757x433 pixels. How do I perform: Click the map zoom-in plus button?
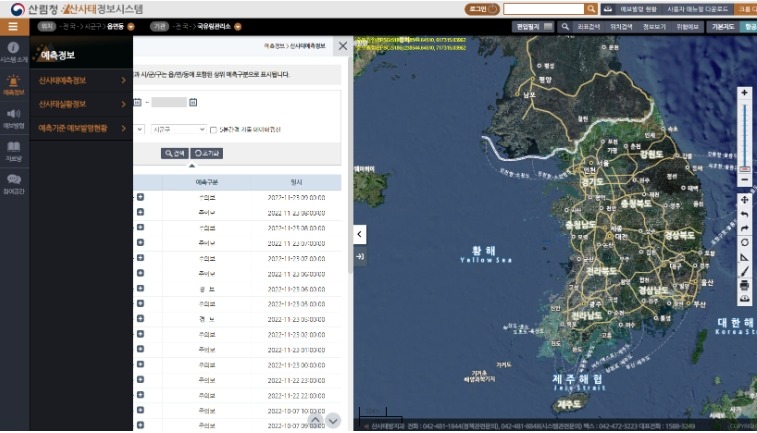744,93
